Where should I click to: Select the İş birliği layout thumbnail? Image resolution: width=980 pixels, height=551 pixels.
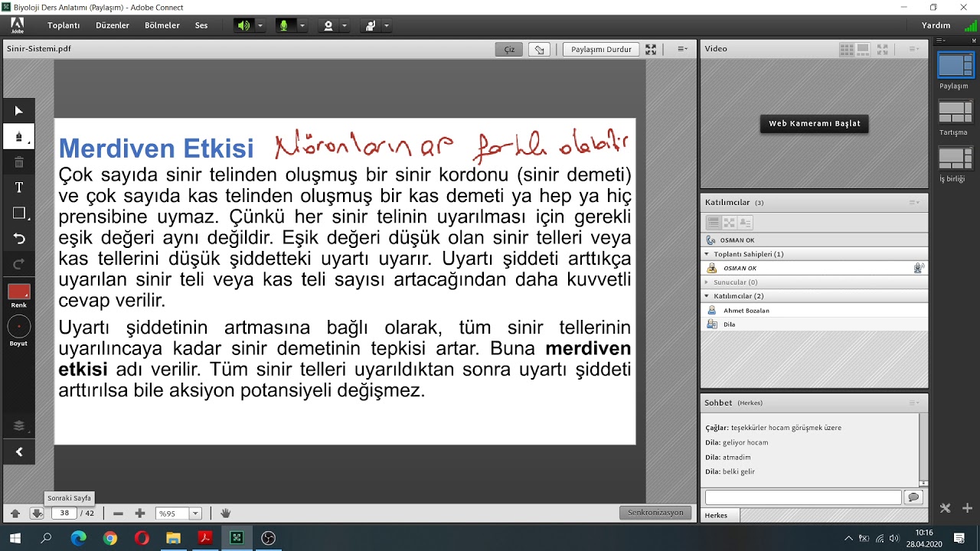(x=955, y=158)
